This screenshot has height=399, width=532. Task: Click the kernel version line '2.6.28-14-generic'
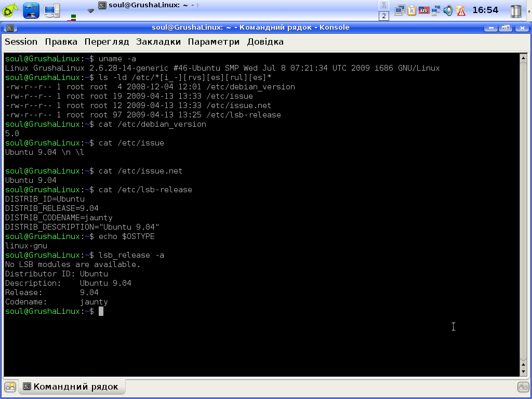222,68
